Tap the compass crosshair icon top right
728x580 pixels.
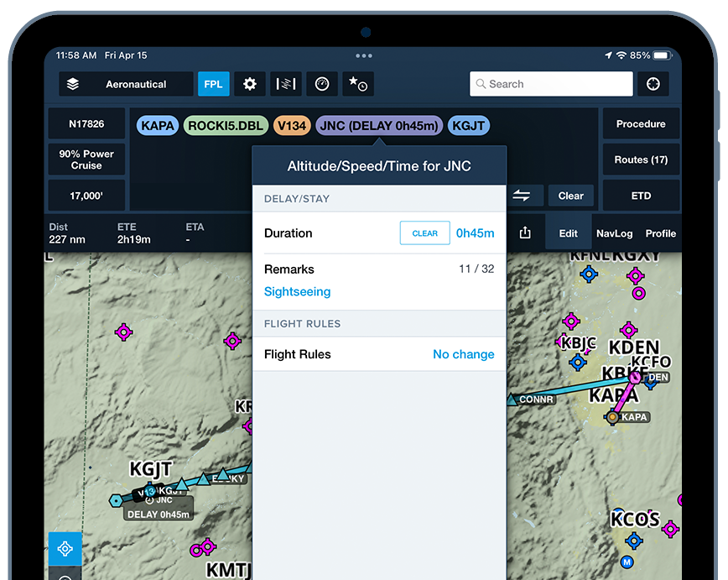pos(653,84)
